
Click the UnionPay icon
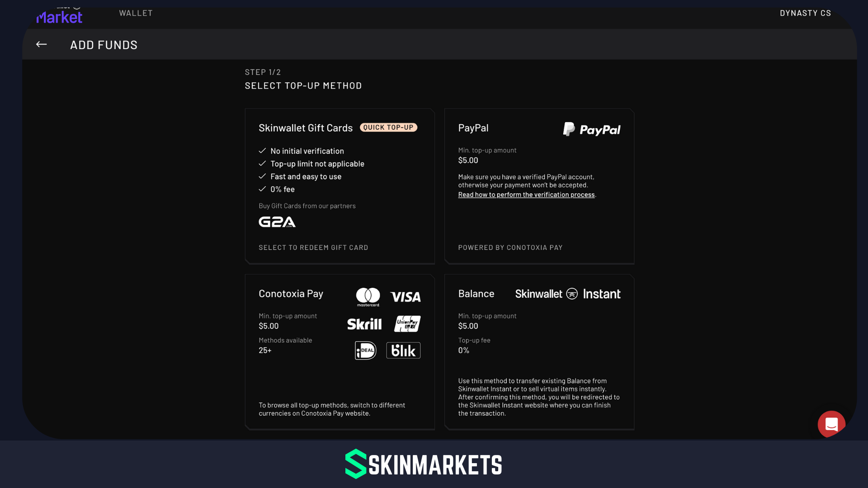pos(407,324)
